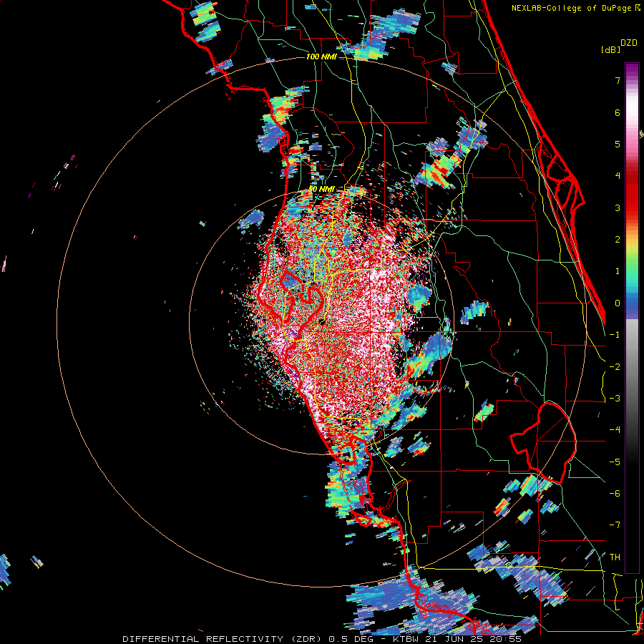Image resolution: width=644 pixels, height=644 pixels.
Task: Click the scale value 0
Action: pos(618,303)
